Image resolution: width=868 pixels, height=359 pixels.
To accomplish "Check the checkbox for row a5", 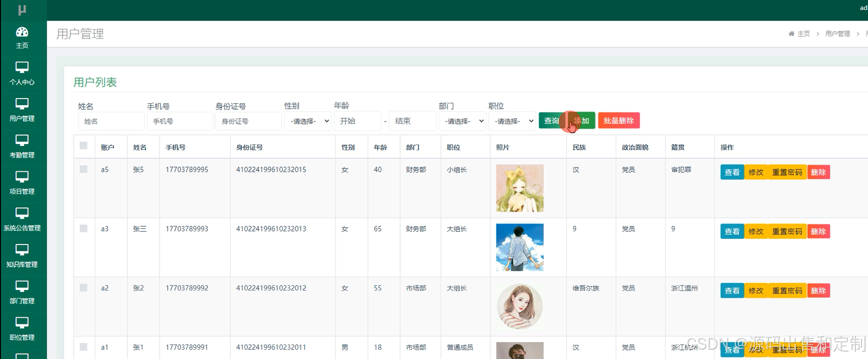I will tap(84, 169).
